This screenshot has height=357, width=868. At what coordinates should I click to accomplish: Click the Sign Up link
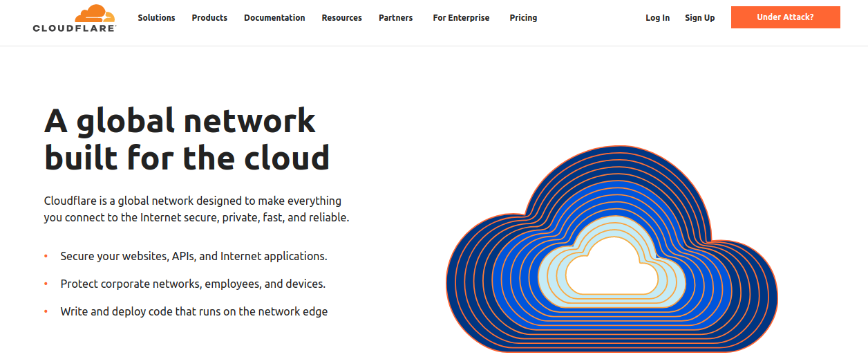699,18
